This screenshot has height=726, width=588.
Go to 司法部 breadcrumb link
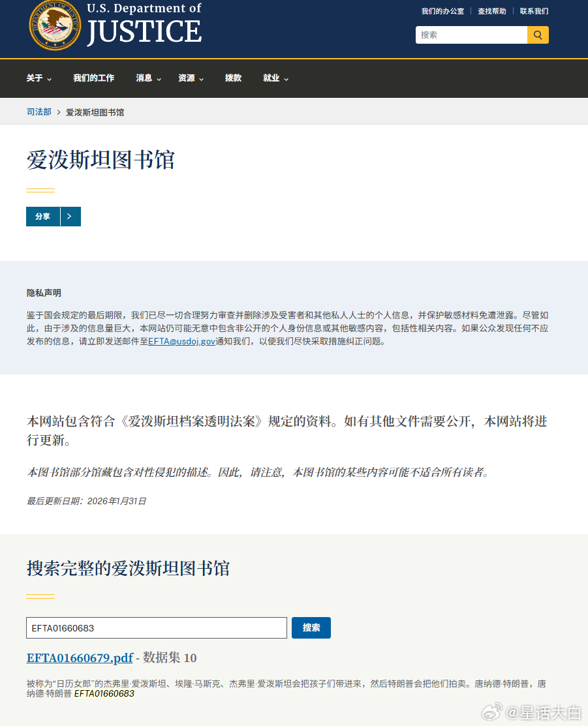click(39, 112)
